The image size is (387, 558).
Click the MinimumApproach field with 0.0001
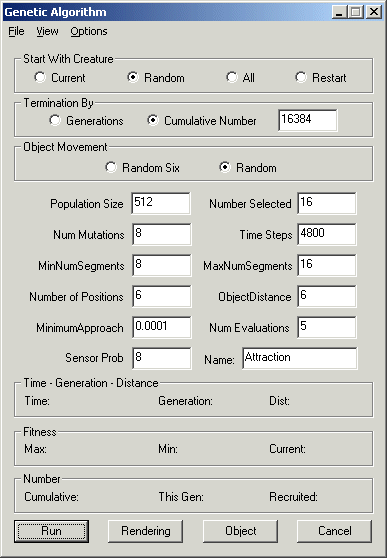click(162, 327)
